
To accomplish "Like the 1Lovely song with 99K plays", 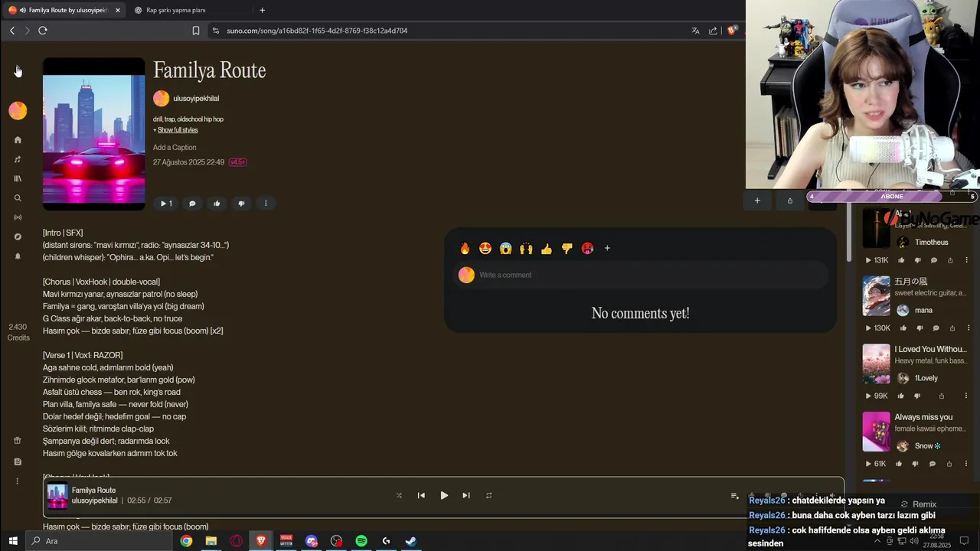I will [x=902, y=396].
